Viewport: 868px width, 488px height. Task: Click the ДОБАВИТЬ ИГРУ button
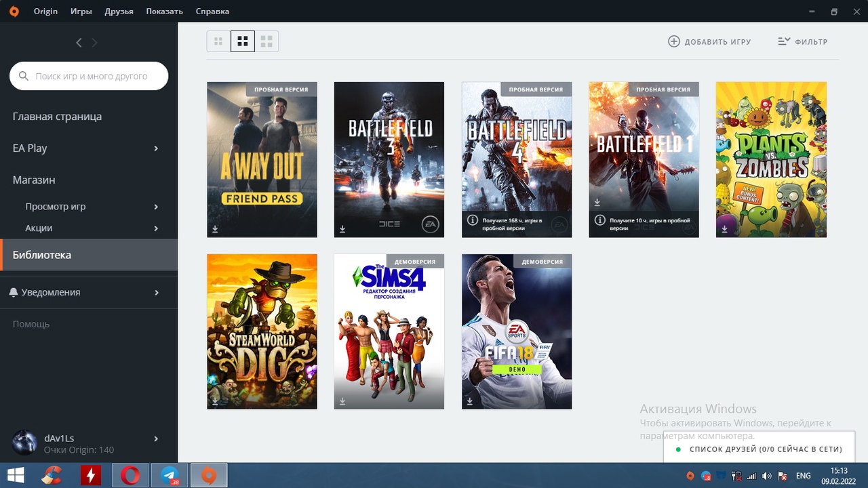tap(709, 41)
